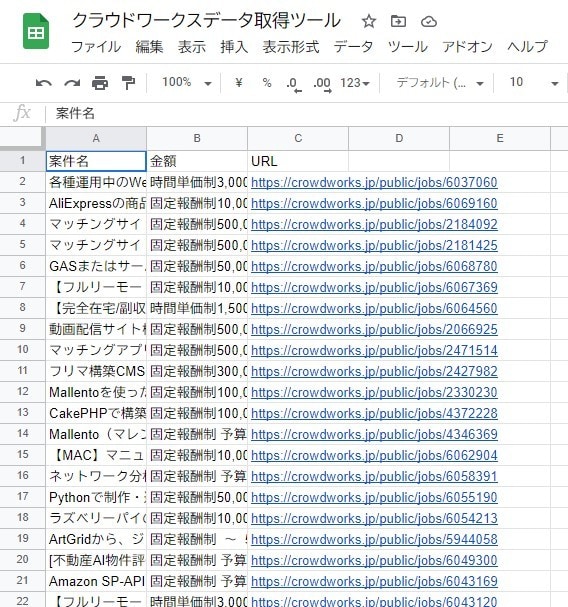Screen dimensions: 568x607
Task: Open link ending in jobs/2181425
Action: [x=374, y=245]
